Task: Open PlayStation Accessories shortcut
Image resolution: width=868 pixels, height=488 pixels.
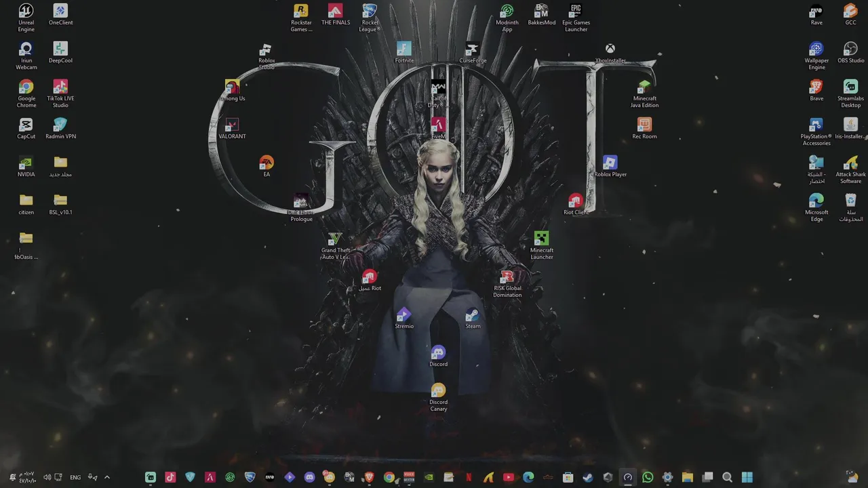Action: (816, 131)
